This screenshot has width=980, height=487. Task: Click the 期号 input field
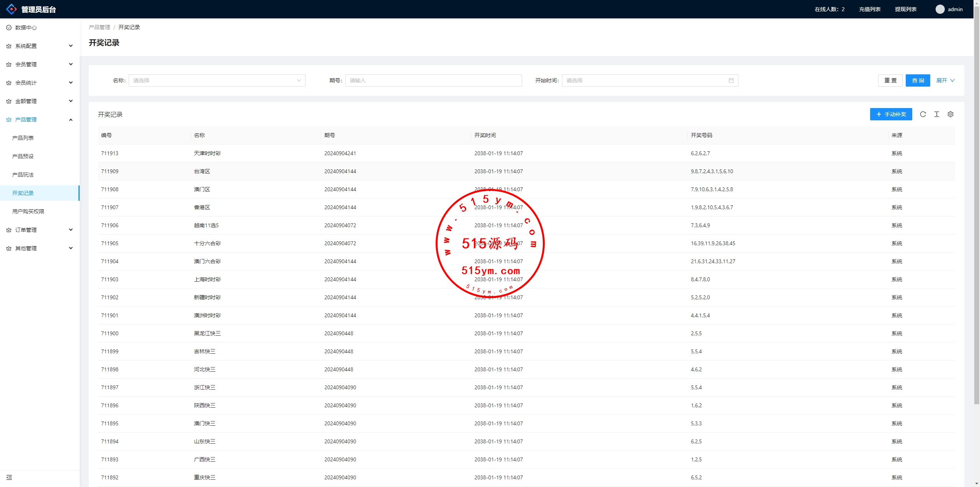[433, 80]
